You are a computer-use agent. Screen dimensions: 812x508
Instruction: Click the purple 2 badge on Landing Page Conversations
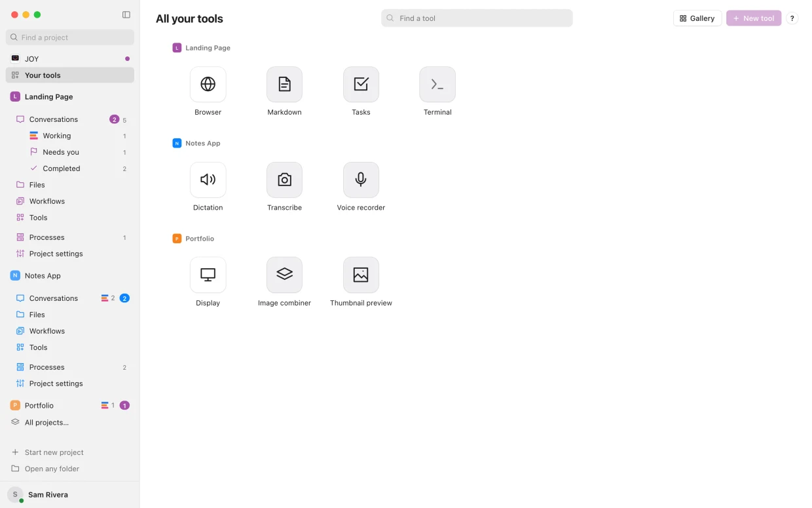(x=114, y=119)
